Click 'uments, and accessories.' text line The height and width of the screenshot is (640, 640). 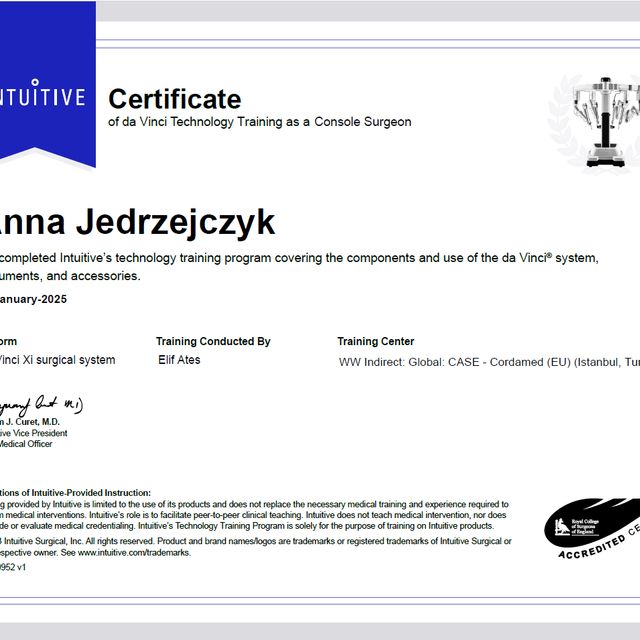click(x=70, y=276)
